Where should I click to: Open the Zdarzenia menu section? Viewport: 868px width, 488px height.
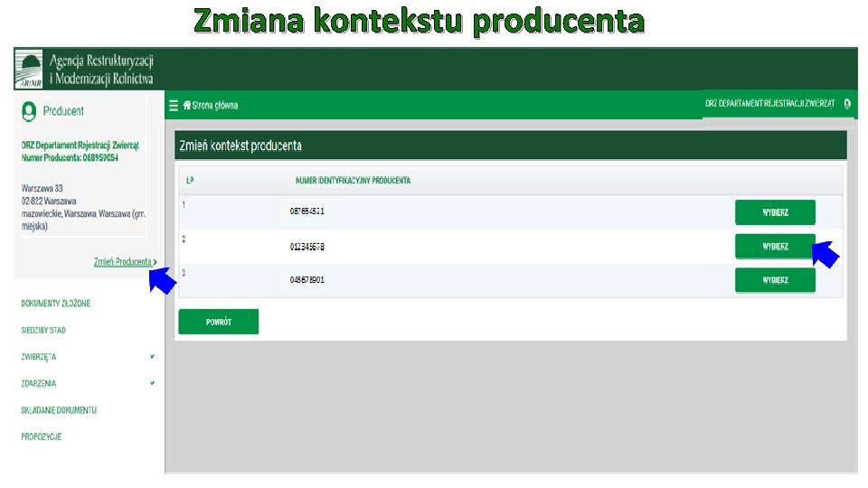point(38,383)
